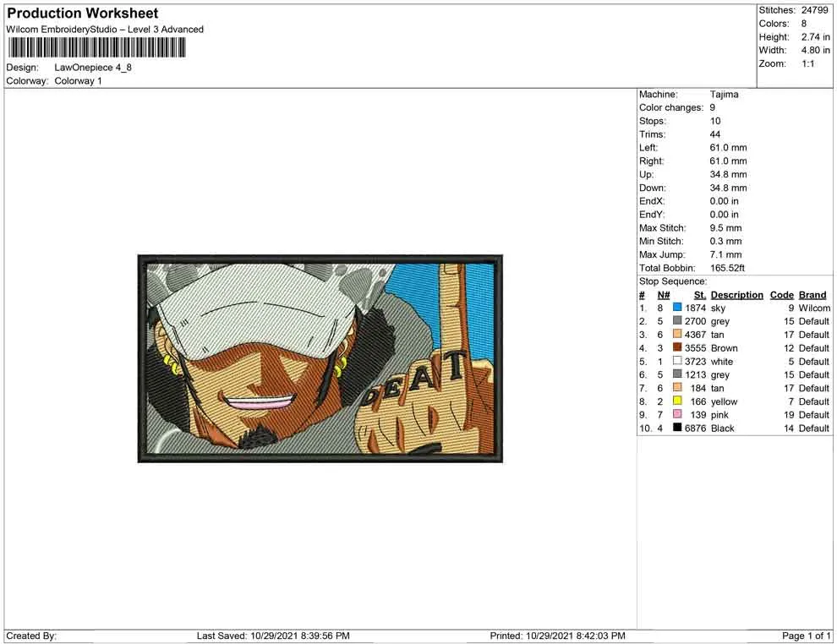Click the Printed timestamp in footer

(558, 636)
